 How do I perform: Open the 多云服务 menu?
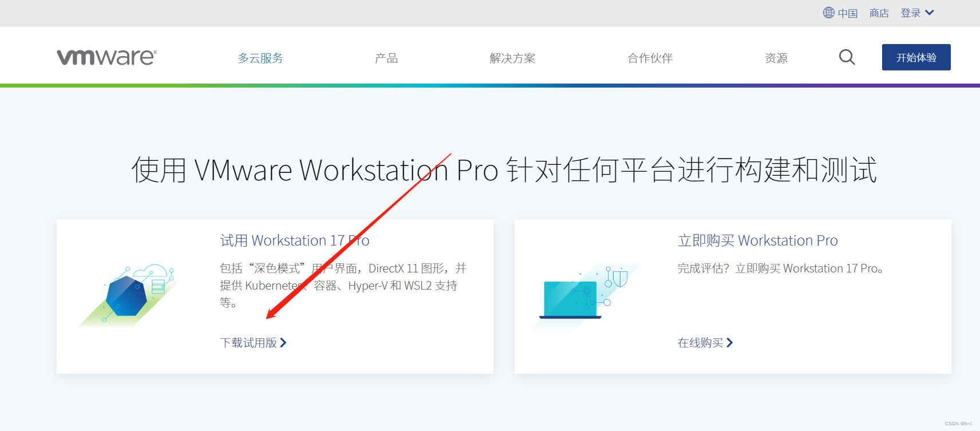point(260,58)
